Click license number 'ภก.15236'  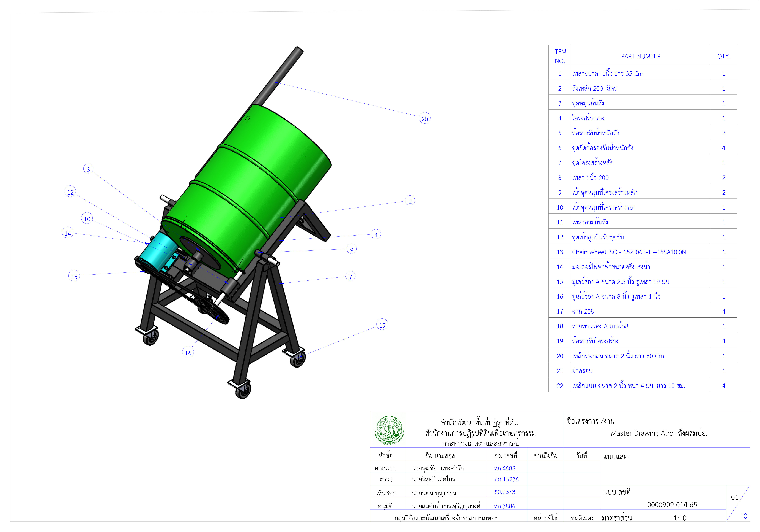506,479
